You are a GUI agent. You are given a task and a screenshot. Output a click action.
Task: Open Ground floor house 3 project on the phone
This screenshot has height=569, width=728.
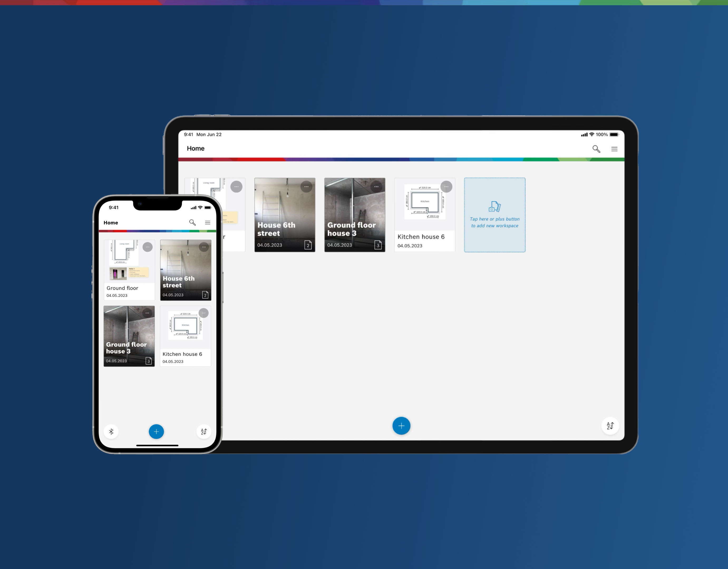tap(129, 336)
